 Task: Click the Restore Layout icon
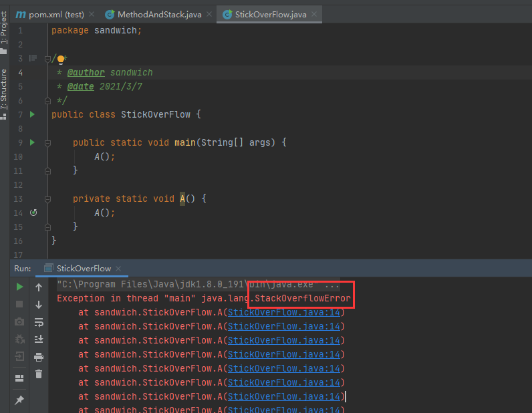tap(19, 378)
